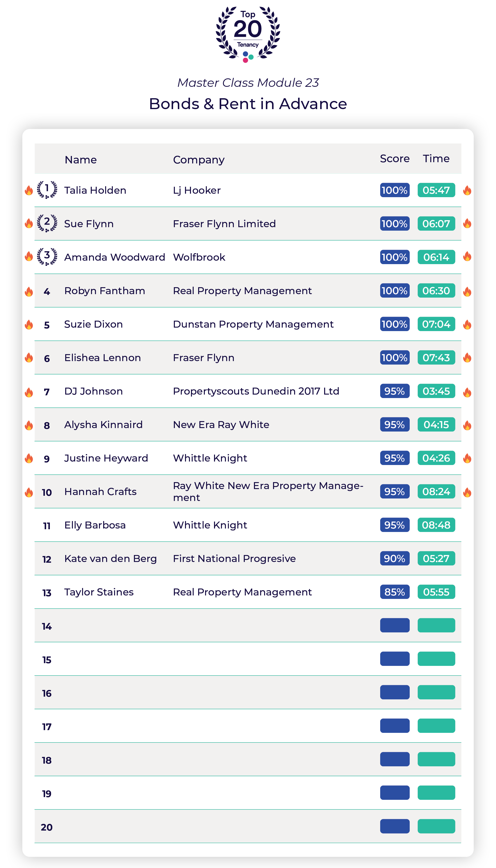Click the rank 3 laurel badge icon
496x868 pixels.
(x=47, y=256)
